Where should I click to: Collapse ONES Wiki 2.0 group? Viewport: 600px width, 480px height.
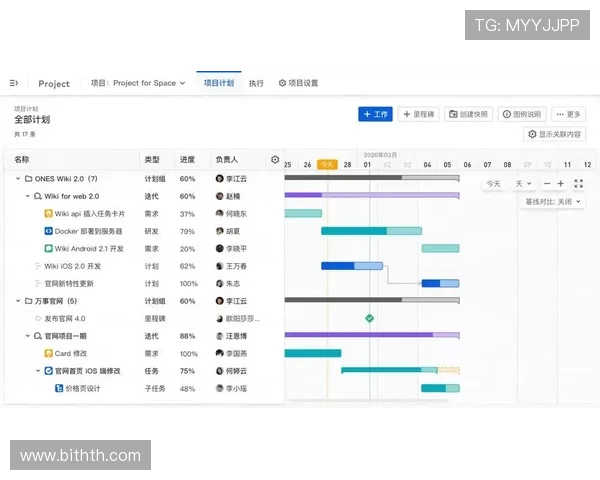point(18,179)
